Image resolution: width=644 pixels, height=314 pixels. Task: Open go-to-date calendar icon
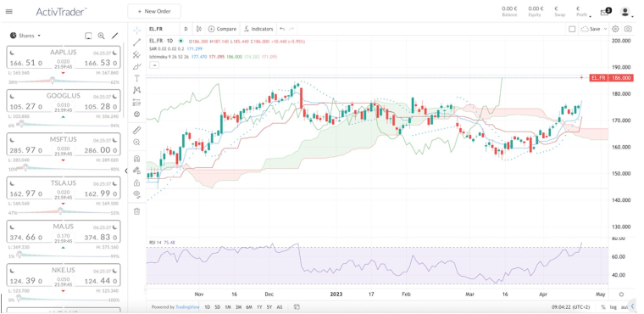[x=297, y=306]
